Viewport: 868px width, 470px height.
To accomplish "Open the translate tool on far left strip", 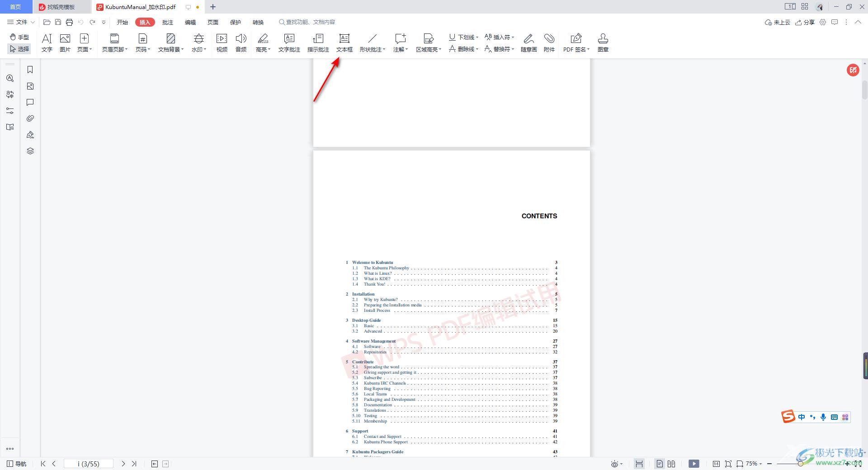I will 10,94.
